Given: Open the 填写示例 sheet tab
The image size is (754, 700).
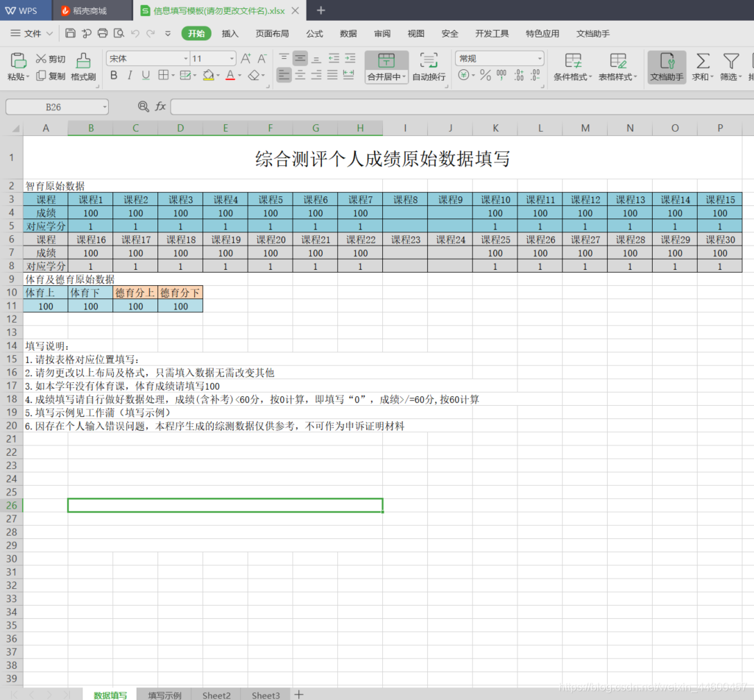Looking at the screenshot, I should pyautogui.click(x=164, y=694).
